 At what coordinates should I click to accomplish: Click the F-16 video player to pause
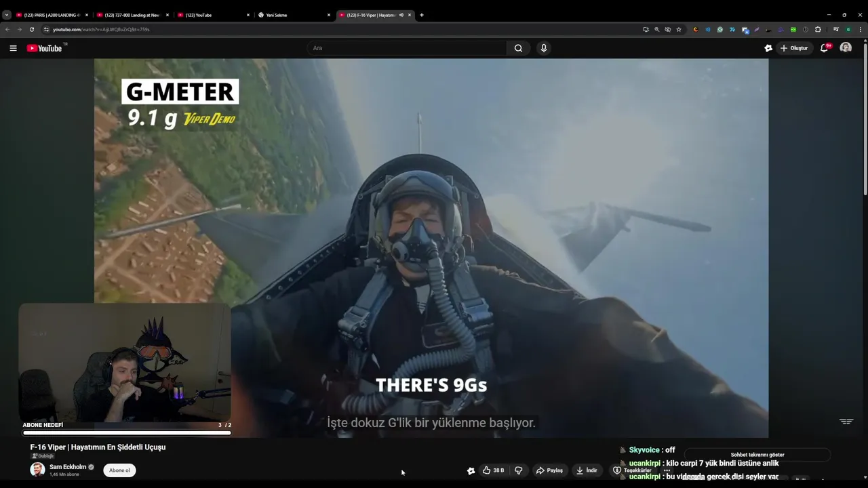[x=431, y=247]
